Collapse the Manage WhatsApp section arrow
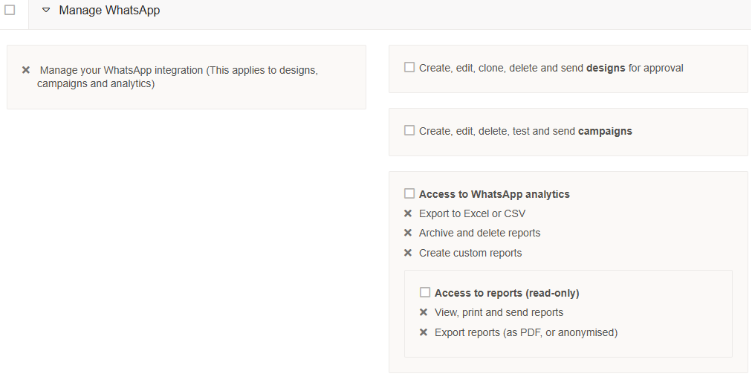Screen dimensions: 751x376 [x=46, y=10]
